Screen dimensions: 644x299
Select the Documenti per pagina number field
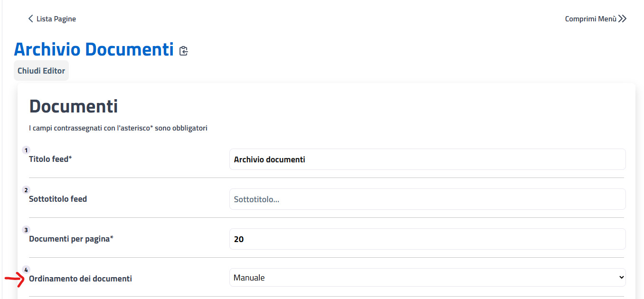click(x=427, y=239)
